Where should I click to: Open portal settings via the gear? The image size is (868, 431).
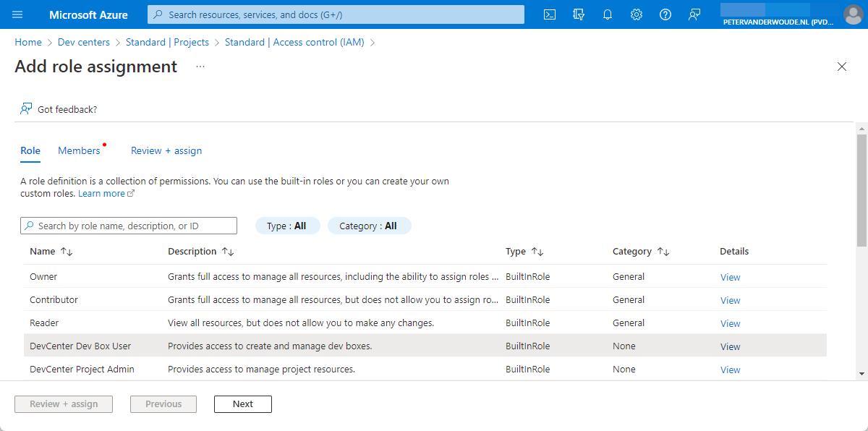pos(636,14)
